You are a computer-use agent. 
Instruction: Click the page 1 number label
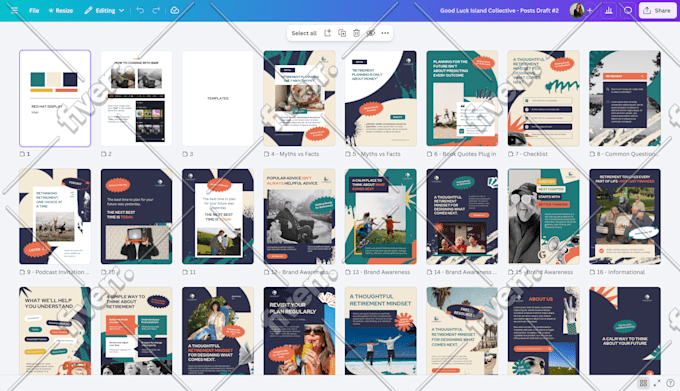28,154
